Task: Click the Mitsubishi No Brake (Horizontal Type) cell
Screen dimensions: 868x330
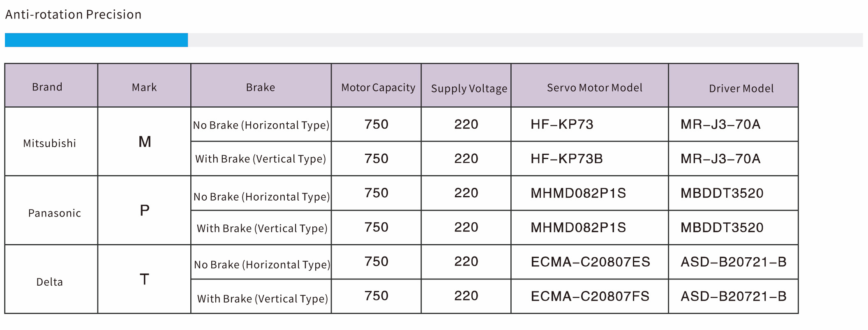Action: 261,125
